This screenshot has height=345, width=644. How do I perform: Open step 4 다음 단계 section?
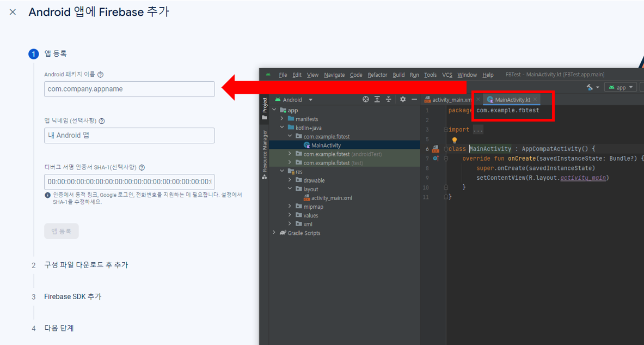(59, 328)
